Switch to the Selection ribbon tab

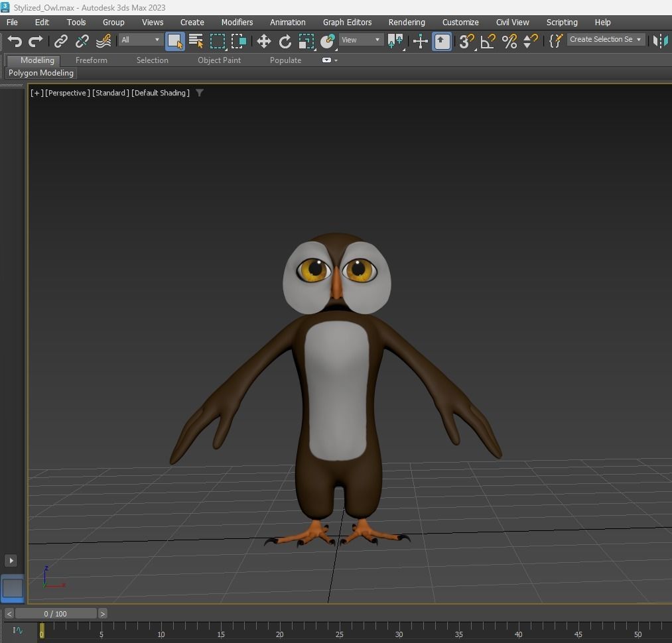pyautogui.click(x=152, y=60)
